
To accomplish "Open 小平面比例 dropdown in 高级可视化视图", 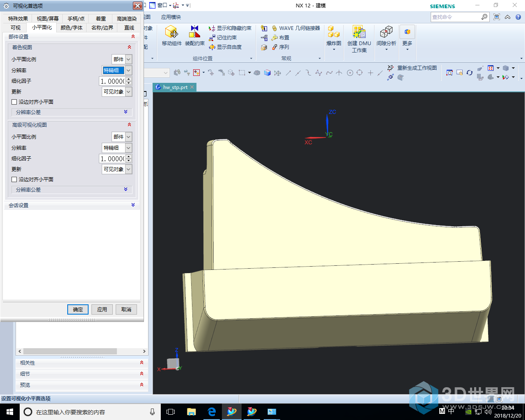I will pos(128,137).
